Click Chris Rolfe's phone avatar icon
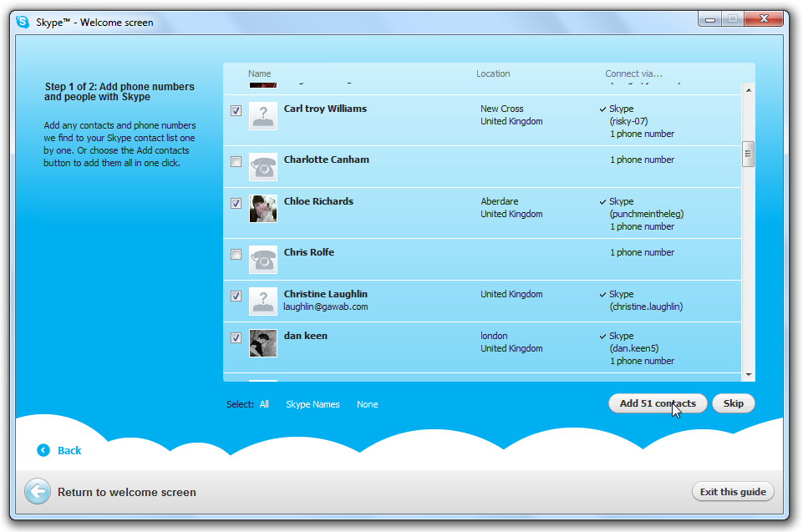The height and width of the screenshot is (532, 803). (x=263, y=259)
